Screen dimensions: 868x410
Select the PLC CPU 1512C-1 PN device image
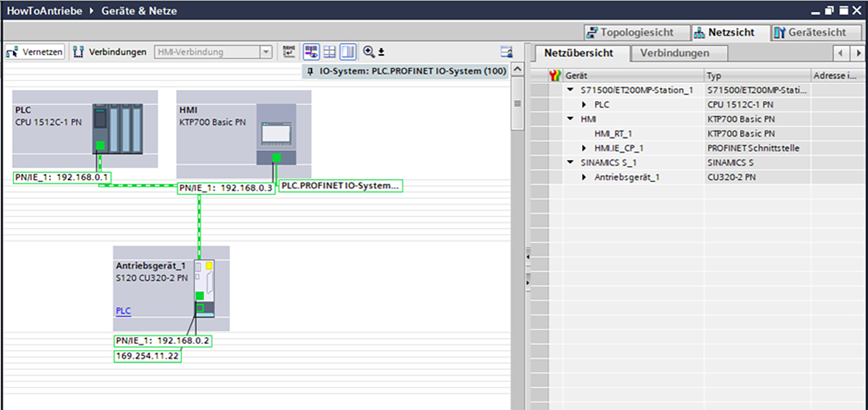pyautogui.click(x=118, y=129)
